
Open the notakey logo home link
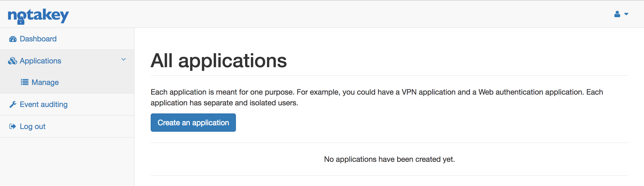38,16
